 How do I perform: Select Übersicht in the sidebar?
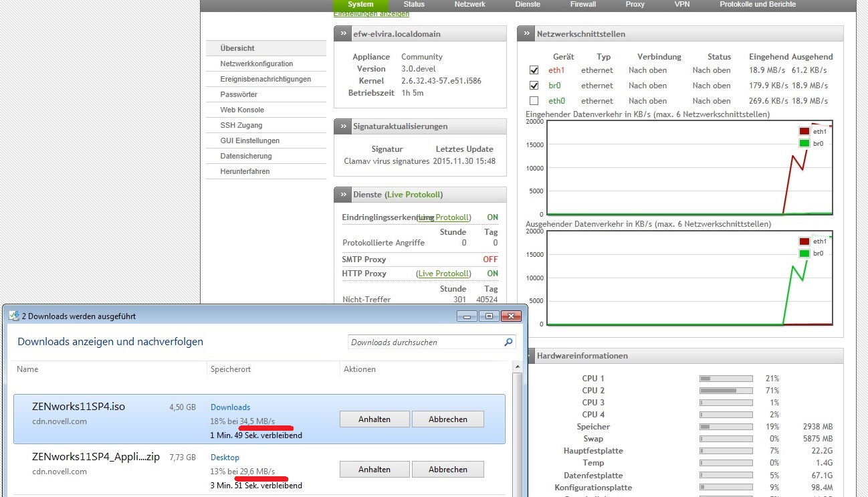click(266, 48)
